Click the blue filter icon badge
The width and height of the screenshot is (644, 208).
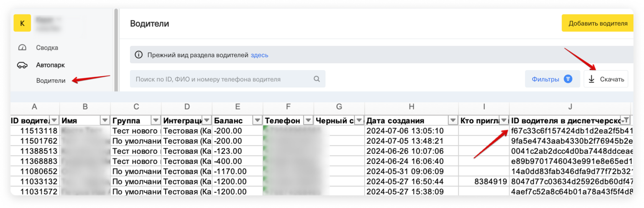568,79
